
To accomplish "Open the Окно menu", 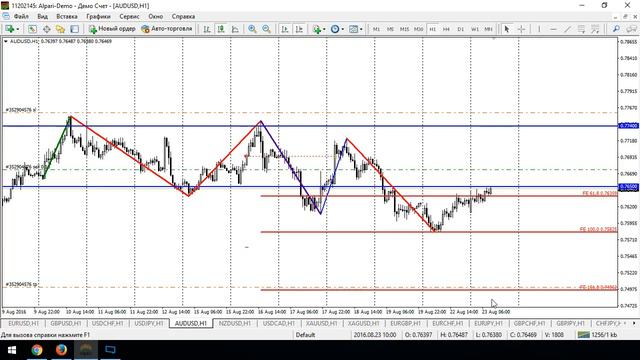I will click(156, 17).
